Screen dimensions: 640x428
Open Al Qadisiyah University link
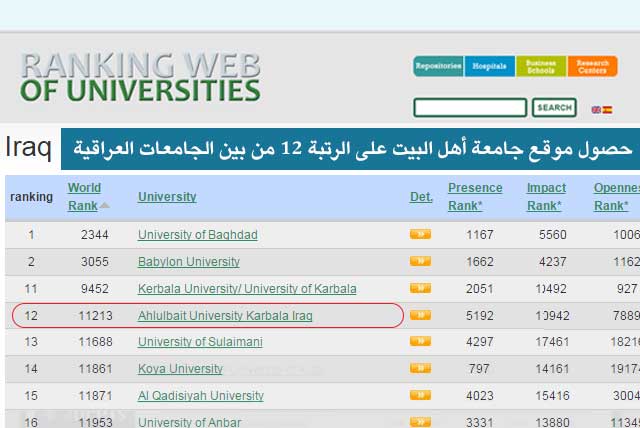click(x=200, y=395)
